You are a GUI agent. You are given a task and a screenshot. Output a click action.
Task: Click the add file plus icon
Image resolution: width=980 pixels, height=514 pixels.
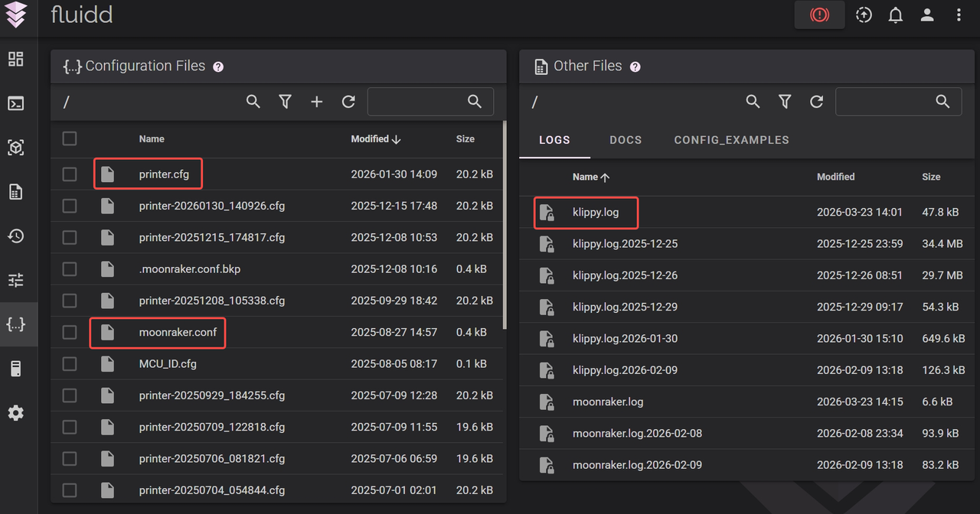[316, 102]
